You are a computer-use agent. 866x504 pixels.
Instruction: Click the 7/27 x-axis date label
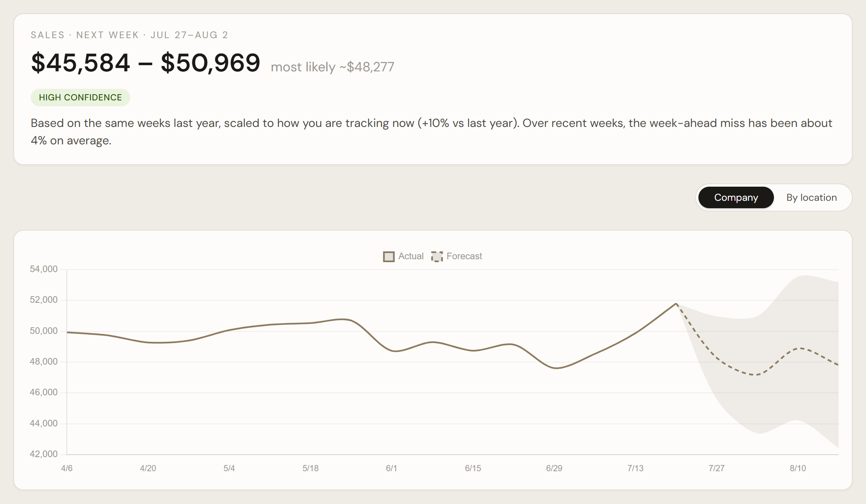[x=716, y=468]
